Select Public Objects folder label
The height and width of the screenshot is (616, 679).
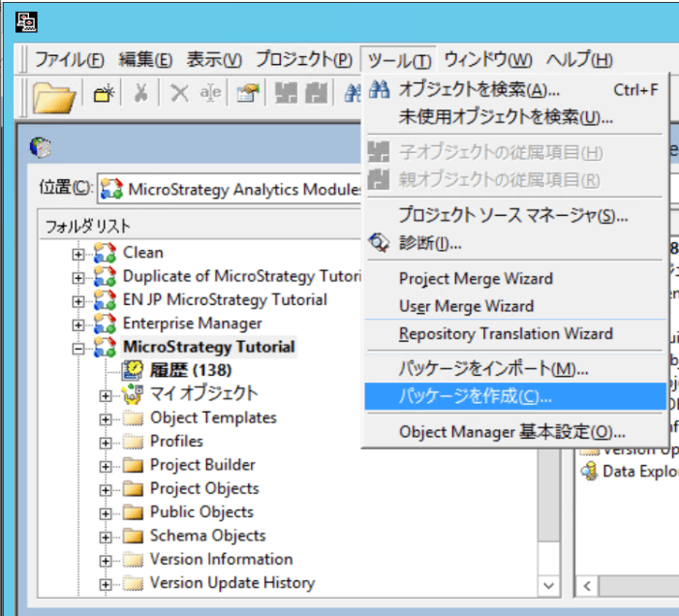[201, 511]
